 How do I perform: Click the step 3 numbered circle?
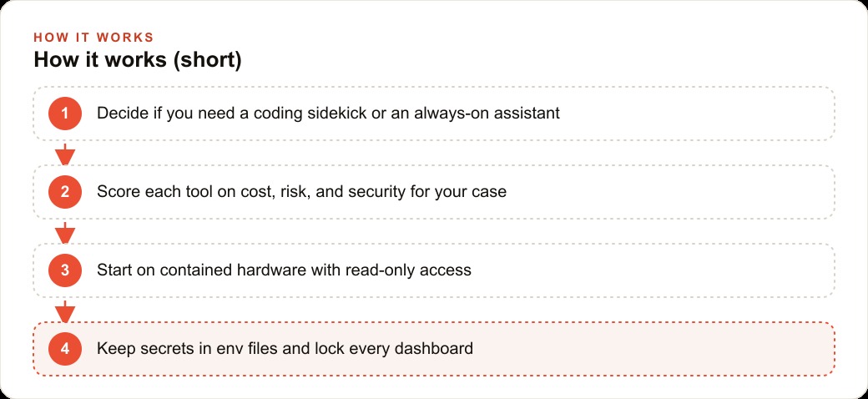tap(65, 270)
